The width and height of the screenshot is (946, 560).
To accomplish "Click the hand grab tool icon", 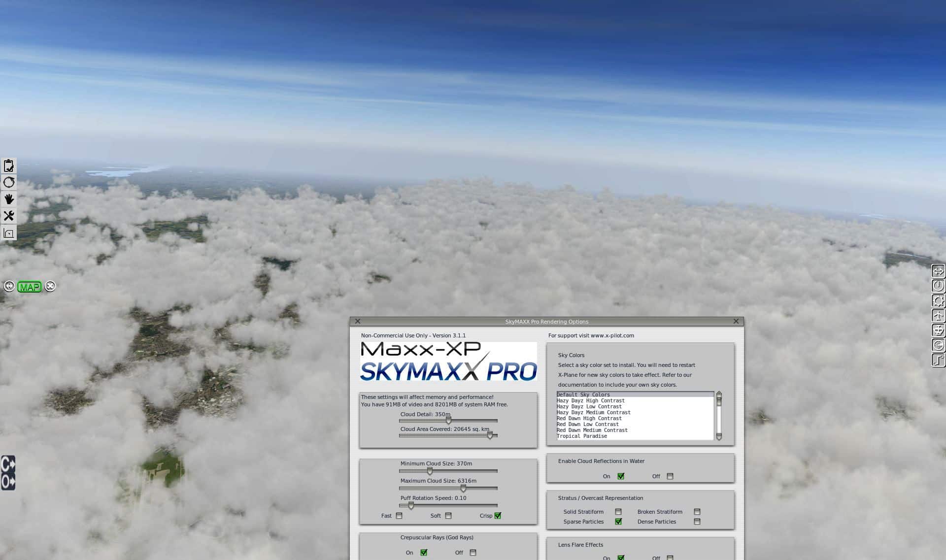I will pos(9,199).
